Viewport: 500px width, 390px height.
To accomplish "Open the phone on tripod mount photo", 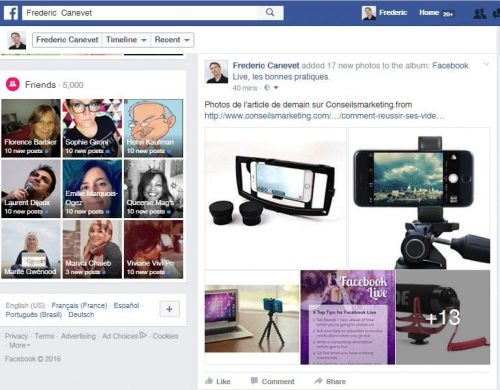I will [x=419, y=198].
